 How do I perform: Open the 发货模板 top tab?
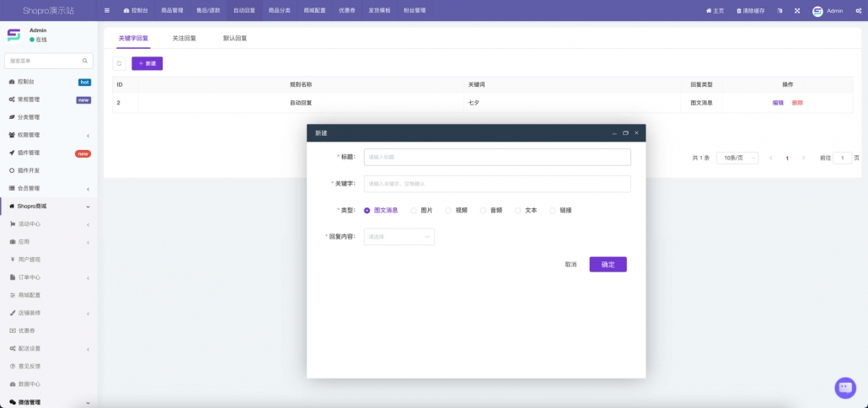379,10
